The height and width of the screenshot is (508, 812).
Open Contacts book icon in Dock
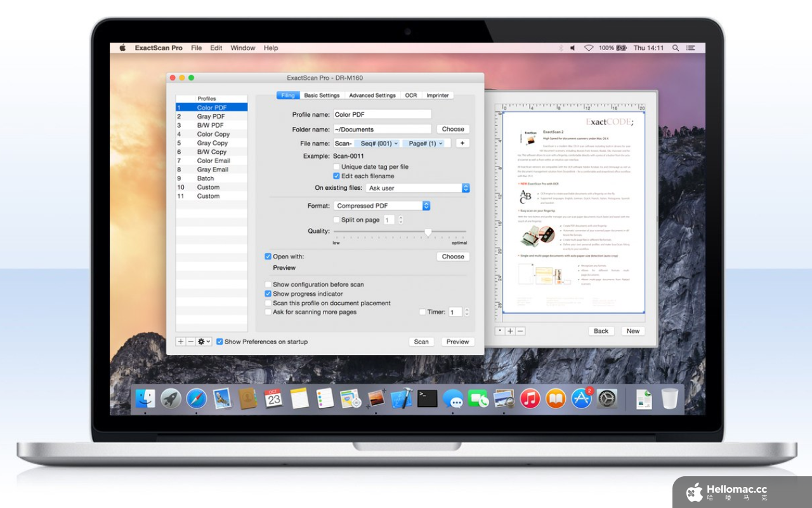click(x=247, y=399)
